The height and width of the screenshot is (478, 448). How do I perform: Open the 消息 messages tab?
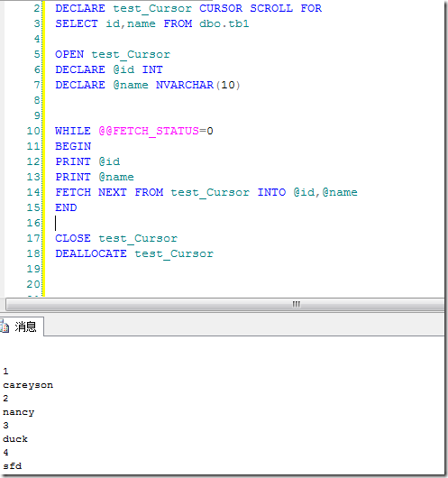click(22, 326)
